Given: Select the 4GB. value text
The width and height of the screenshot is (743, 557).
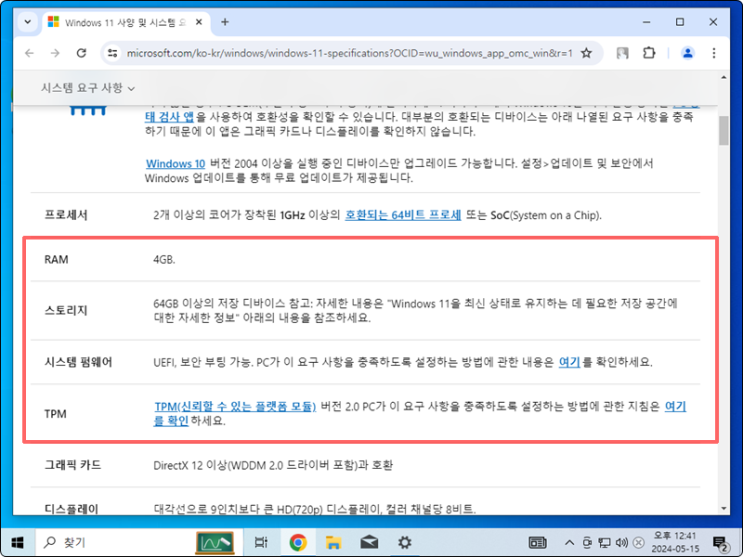Looking at the screenshot, I should pyautogui.click(x=164, y=260).
